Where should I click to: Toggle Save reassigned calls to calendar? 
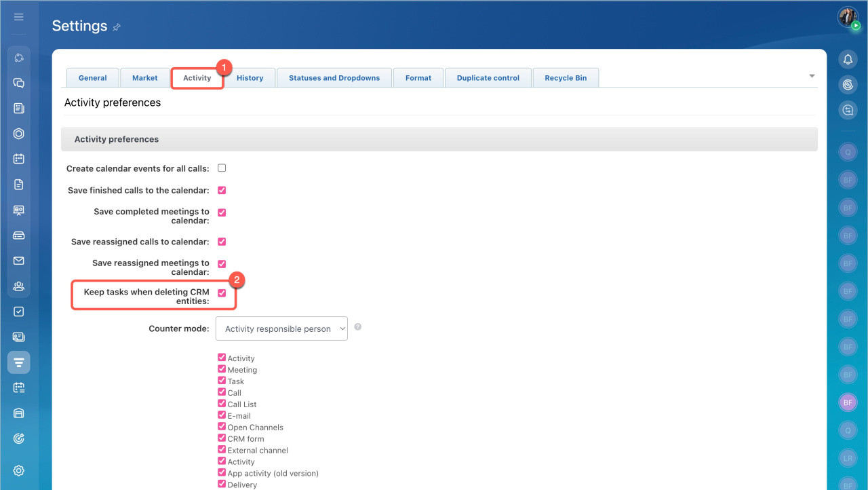[x=222, y=242]
